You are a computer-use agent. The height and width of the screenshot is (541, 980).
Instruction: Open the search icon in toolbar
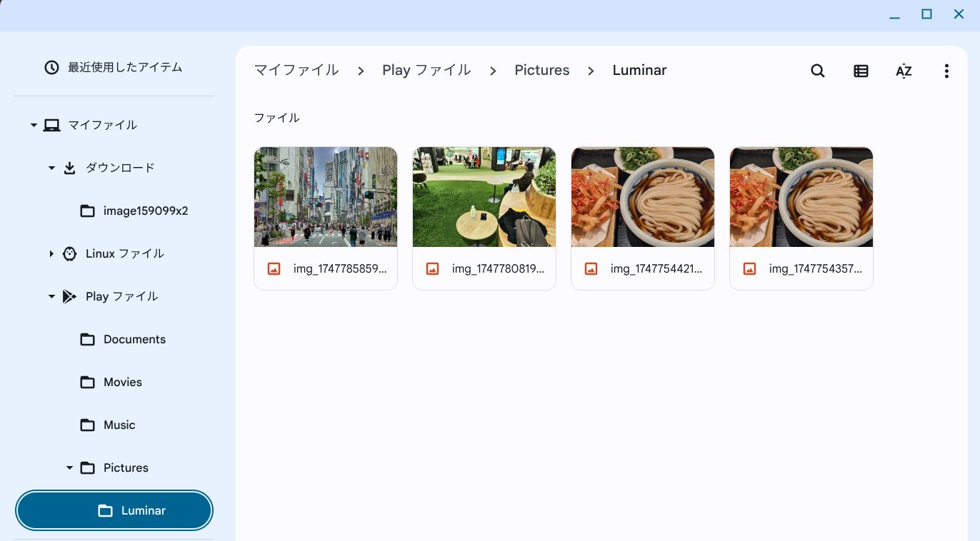click(818, 71)
